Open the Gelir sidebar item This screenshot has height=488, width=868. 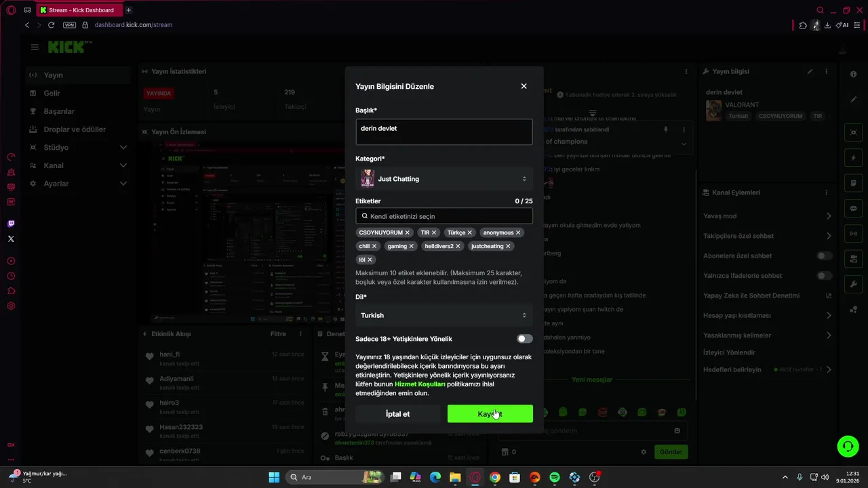point(78,94)
